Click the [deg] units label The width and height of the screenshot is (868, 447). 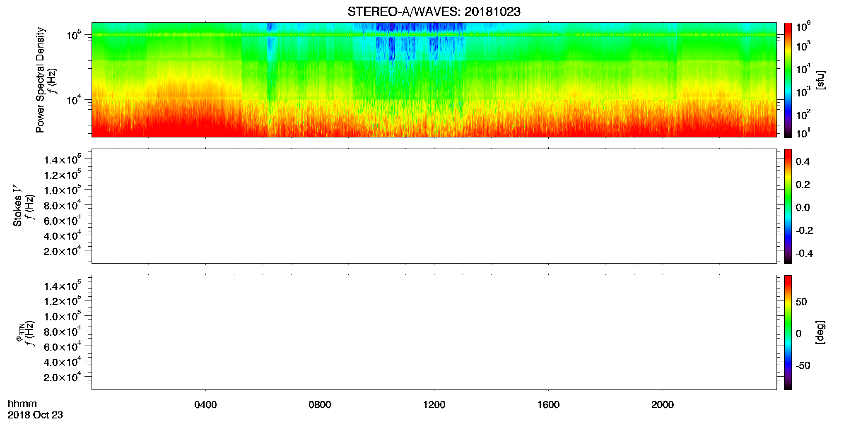820,332
